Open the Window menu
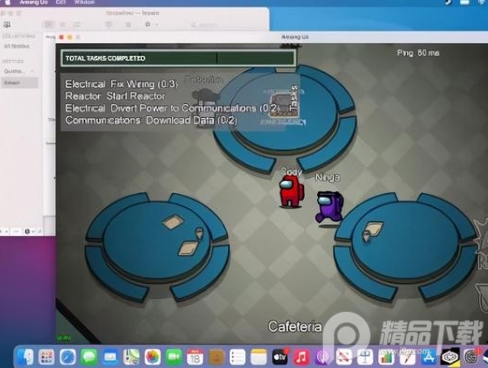Image resolution: width=488 pixels, height=368 pixels. click(x=84, y=2)
